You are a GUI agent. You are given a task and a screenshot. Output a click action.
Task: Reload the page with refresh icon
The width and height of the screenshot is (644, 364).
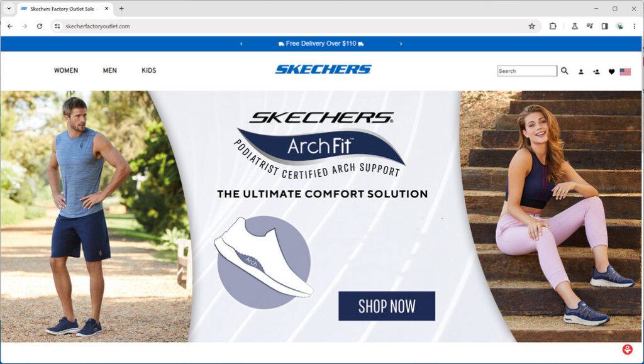(40, 26)
